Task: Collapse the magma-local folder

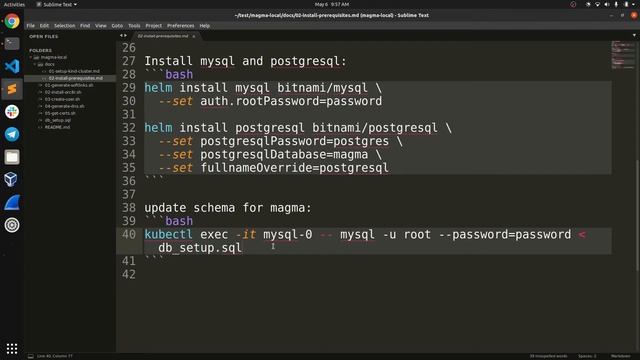Action: 31,58
